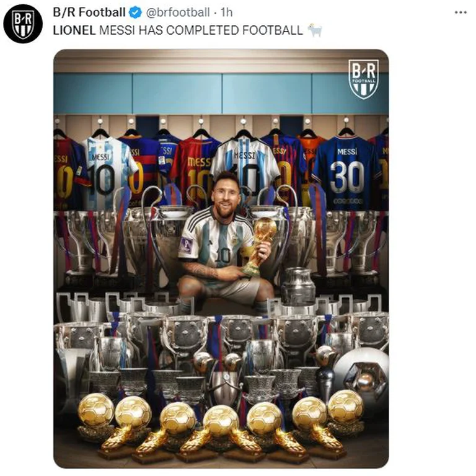
Task: Select the LIONEL MESSI HAS COMPLETED FOOTBALL text
Action: pos(178,30)
